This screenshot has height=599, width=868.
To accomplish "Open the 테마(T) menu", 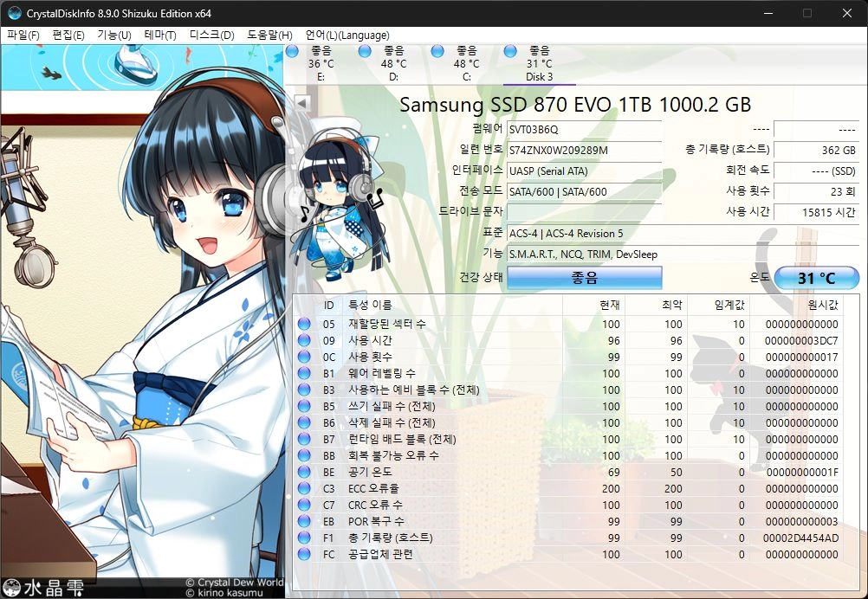I will coord(160,35).
